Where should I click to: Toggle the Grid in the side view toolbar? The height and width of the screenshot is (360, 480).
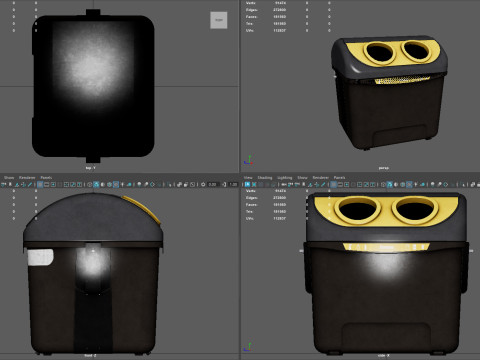[334, 184]
